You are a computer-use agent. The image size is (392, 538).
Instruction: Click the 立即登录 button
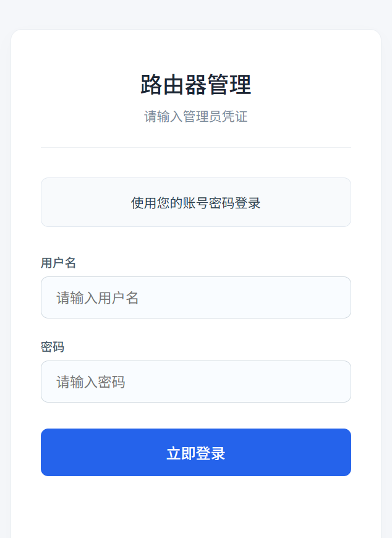tap(195, 453)
